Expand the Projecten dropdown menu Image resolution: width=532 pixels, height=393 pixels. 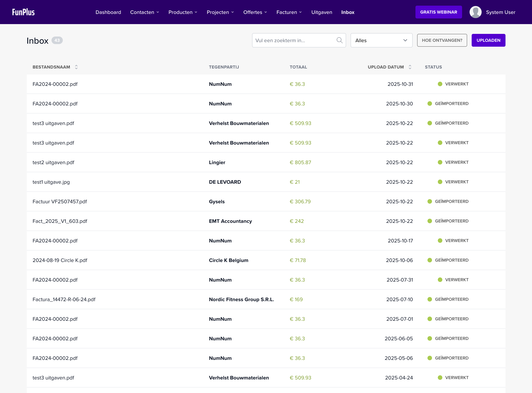pos(220,12)
